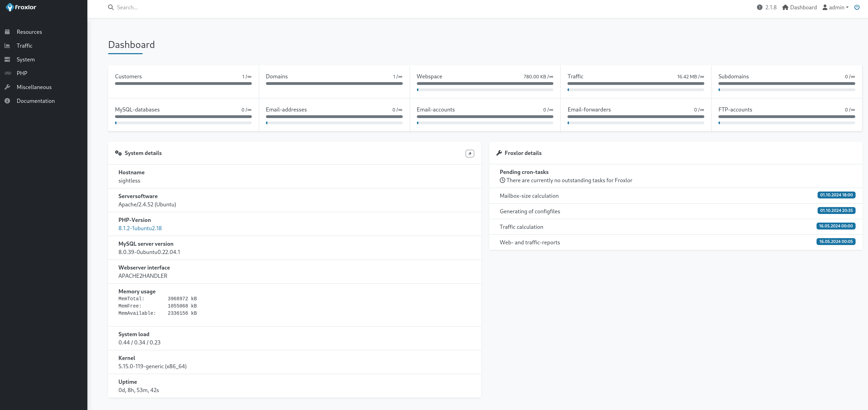Expand the System sidebar menu
Image resolution: width=868 pixels, height=410 pixels.
[26, 59]
